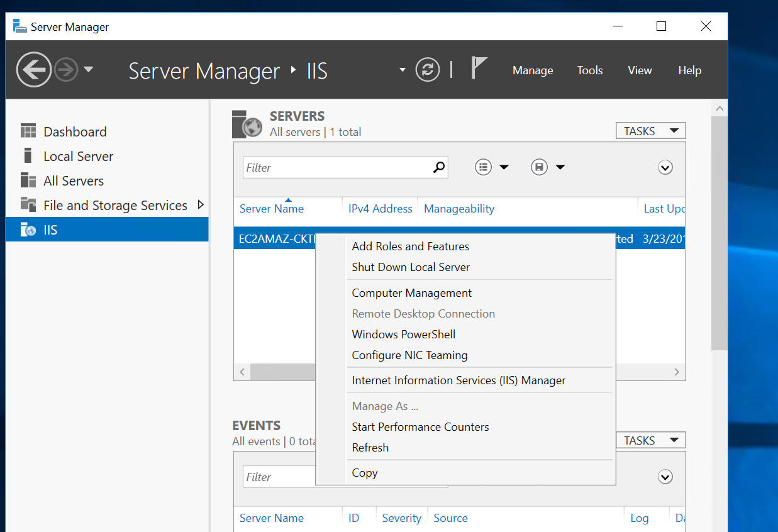
Task: Sort events by ID column
Action: pyautogui.click(x=354, y=518)
